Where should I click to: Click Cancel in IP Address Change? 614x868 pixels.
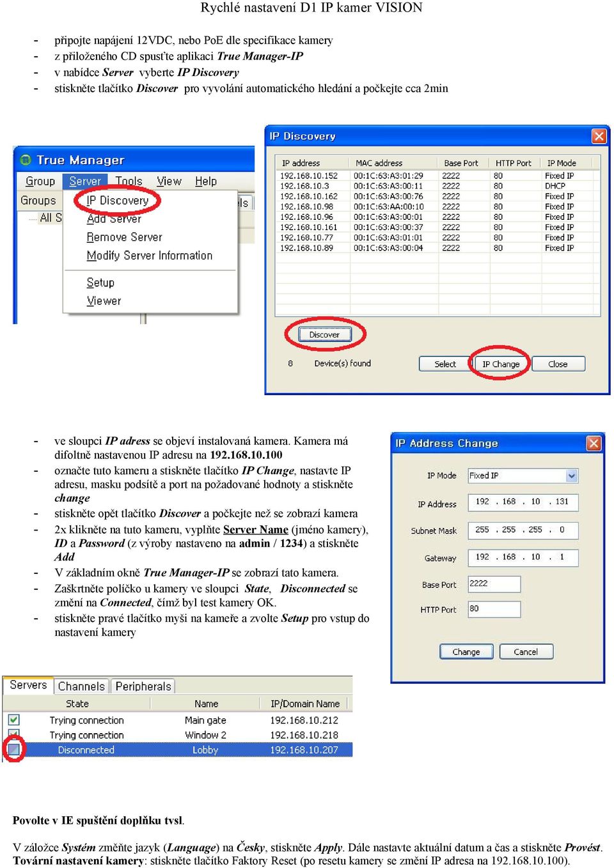[526, 652]
